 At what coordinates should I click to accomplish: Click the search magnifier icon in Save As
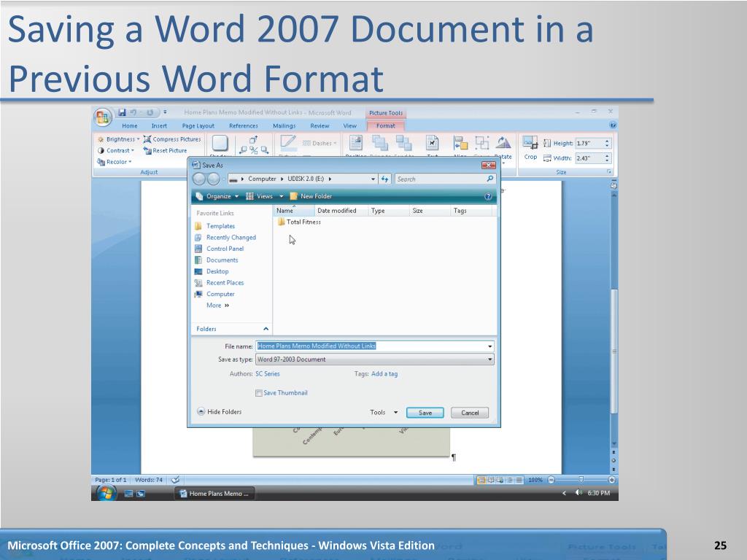tap(490, 179)
